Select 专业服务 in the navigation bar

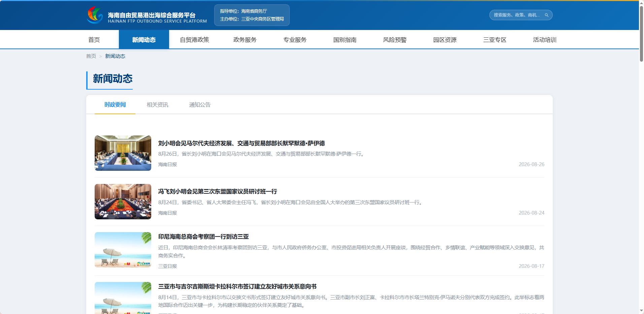pos(295,40)
